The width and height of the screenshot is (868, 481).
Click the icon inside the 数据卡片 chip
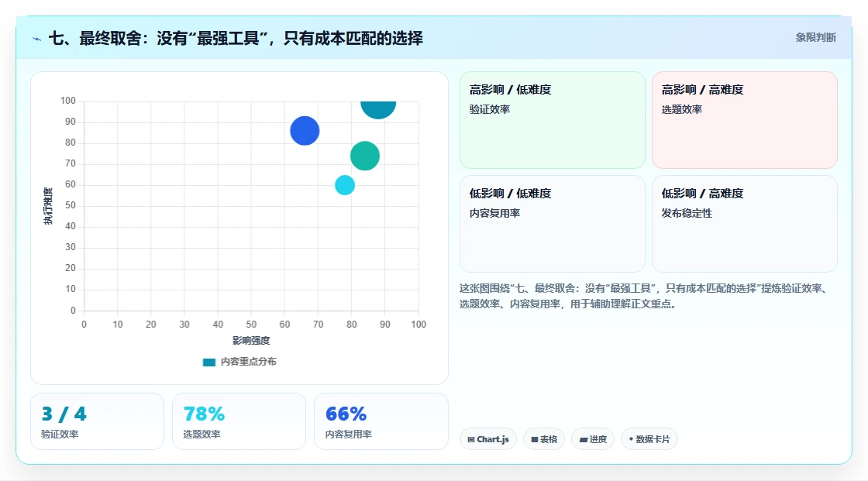pyautogui.click(x=631, y=439)
